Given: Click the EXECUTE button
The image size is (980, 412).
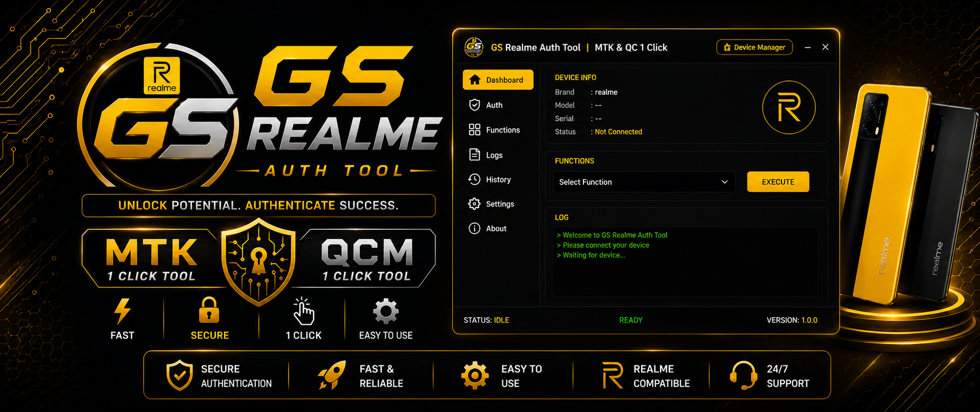Looking at the screenshot, I should pos(778,182).
